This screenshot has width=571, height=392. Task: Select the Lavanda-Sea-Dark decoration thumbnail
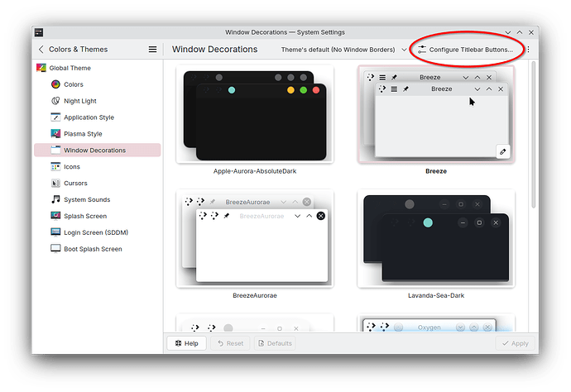pos(436,239)
